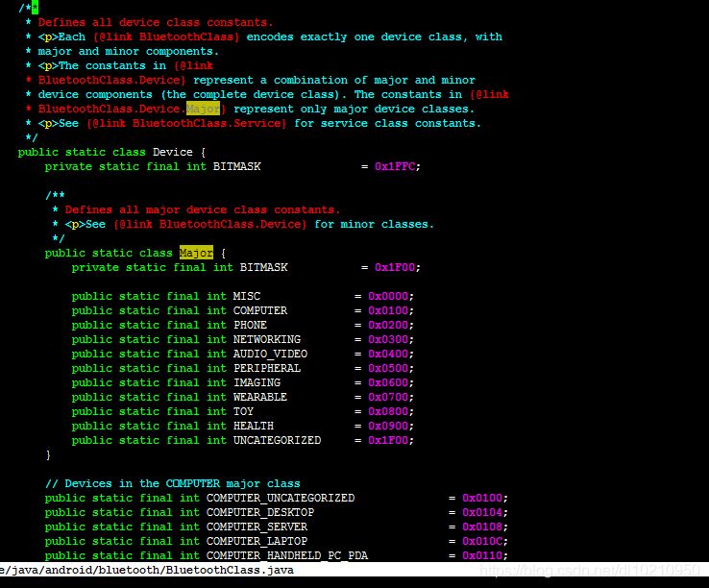Screen dimensions: 709x588
Task: Click the value 0x010C
Action: click(x=482, y=542)
